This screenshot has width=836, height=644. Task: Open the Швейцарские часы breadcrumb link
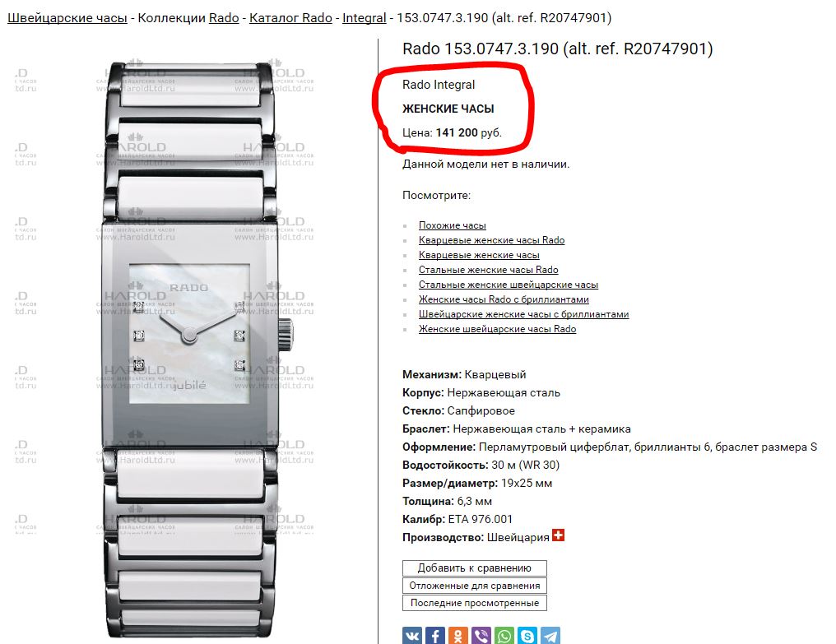(x=67, y=17)
